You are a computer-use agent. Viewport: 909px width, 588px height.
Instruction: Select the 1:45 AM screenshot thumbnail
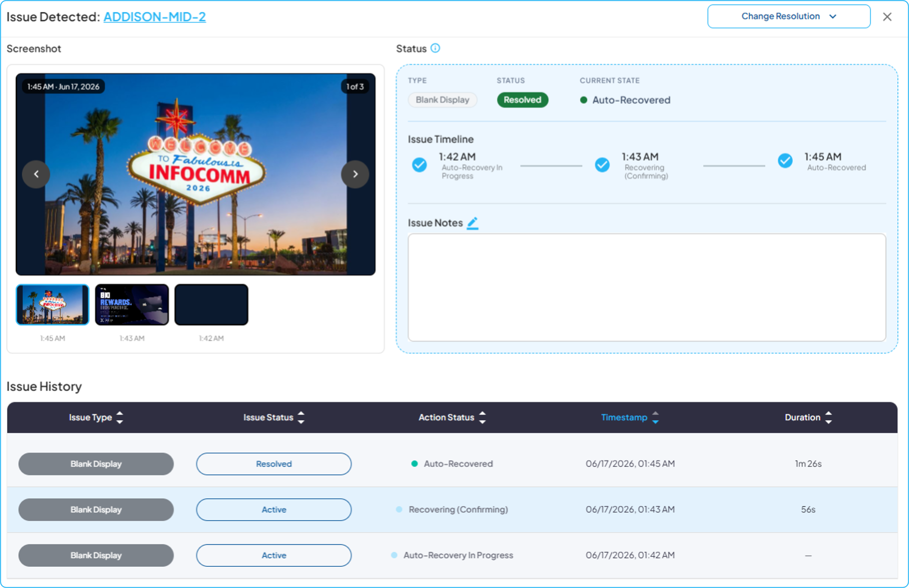pos(53,304)
